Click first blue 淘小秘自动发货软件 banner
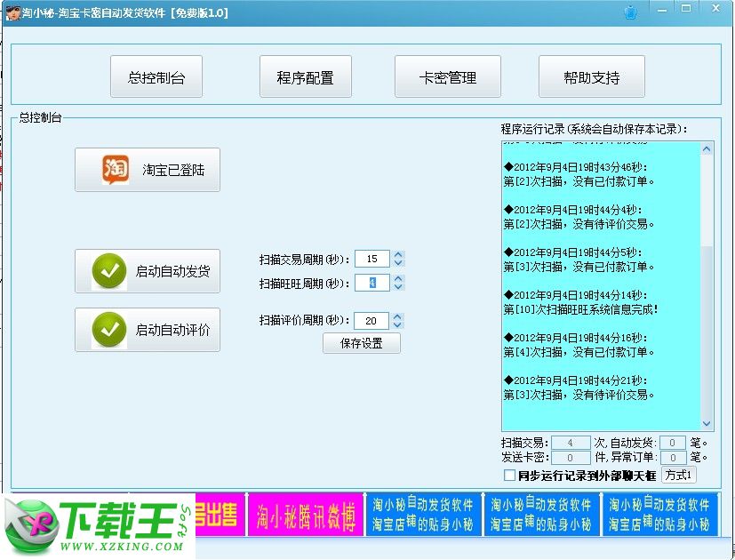The image size is (735, 560). [x=423, y=514]
